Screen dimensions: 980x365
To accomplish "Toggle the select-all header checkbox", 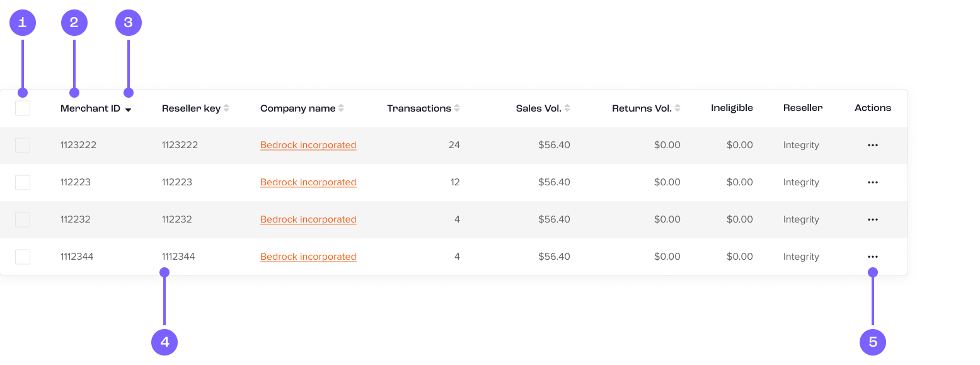I will coord(23,108).
